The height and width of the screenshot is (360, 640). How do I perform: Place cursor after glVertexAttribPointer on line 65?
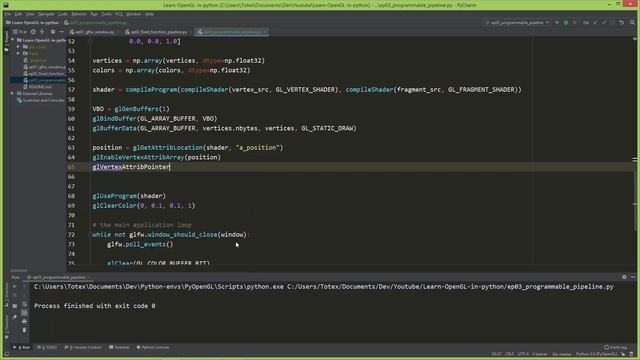pyautogui.click(x=169, y=167)
